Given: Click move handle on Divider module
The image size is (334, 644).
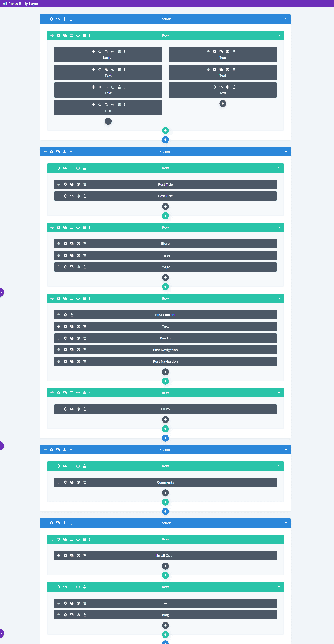Looking at the screenshot, I should tap(59, 338).
